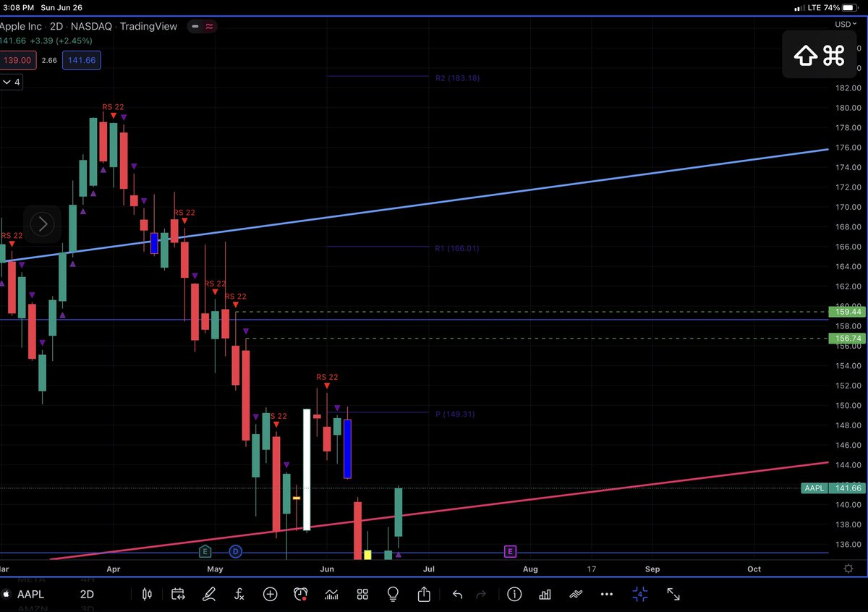Open the compare or replay calendar tool

point(178,594)
